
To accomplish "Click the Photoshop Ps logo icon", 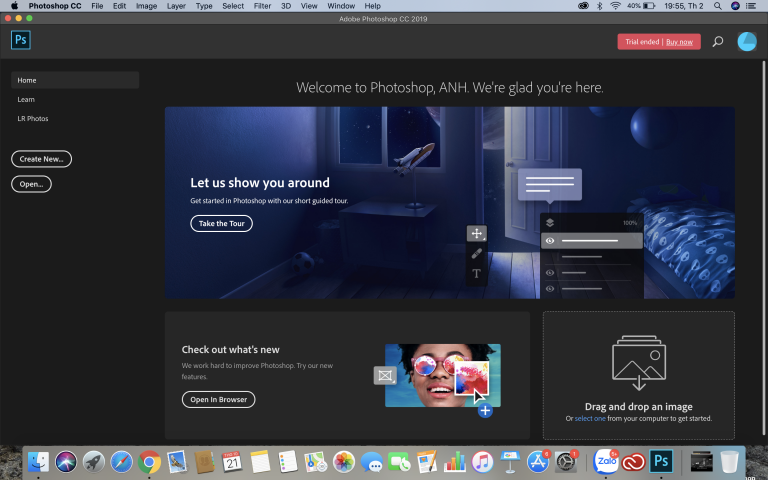I will pyautogui.click(x=21, y=40).
